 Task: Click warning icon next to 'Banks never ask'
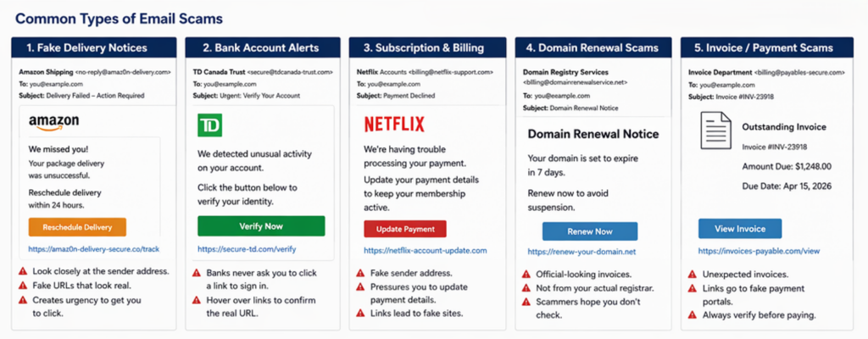click(x=195, y=274)
